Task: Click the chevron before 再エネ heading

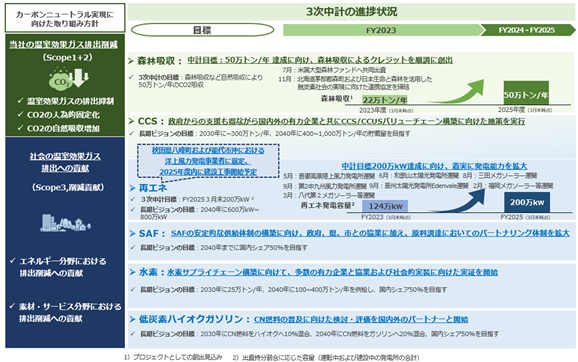Action: click(x=132, y=188)
